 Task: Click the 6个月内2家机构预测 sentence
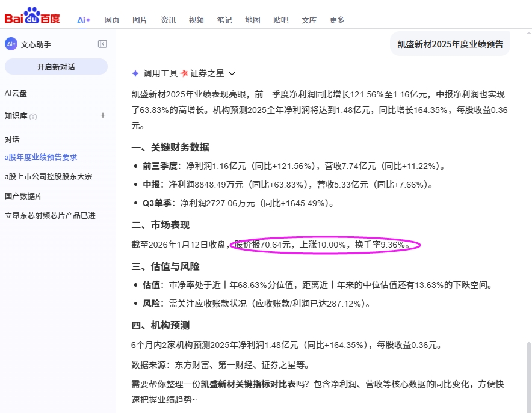[x=287, y=345]
